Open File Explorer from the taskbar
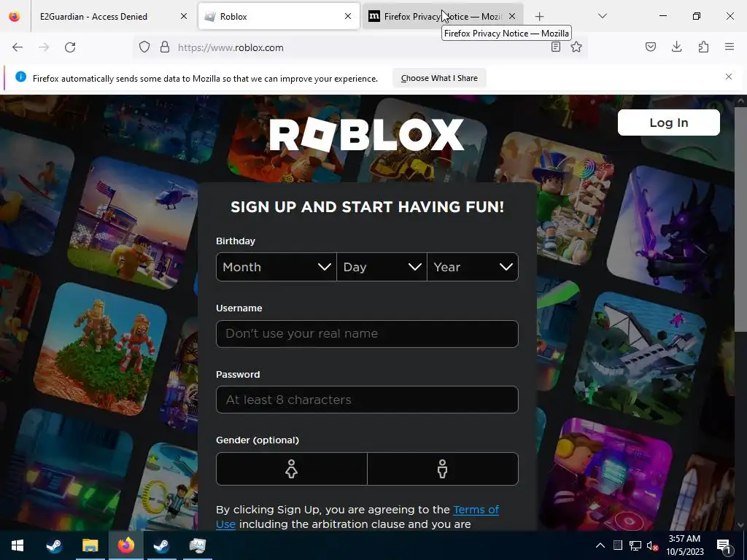The image size is (747, 560). click(x=90, y=545)
